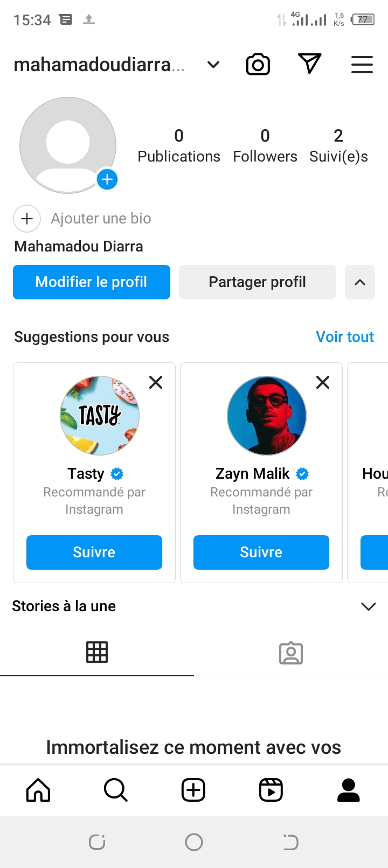Follow Zayn Malik with Suivre button

261,552
